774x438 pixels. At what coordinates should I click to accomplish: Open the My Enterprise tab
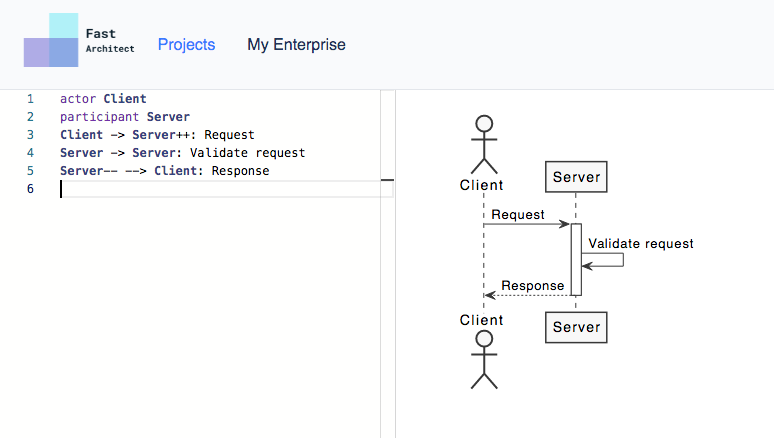(x=296, y=44)
